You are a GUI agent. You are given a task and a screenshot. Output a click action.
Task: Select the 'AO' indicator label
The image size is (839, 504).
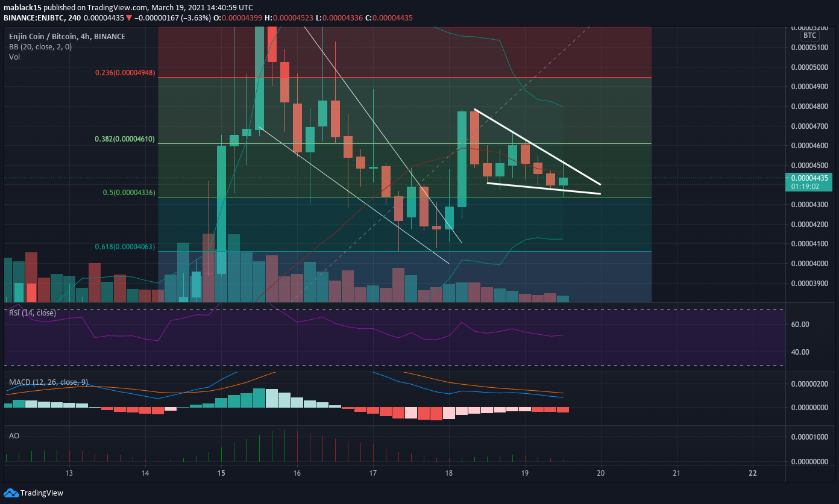pyautogui.click(x=13, y=435)
